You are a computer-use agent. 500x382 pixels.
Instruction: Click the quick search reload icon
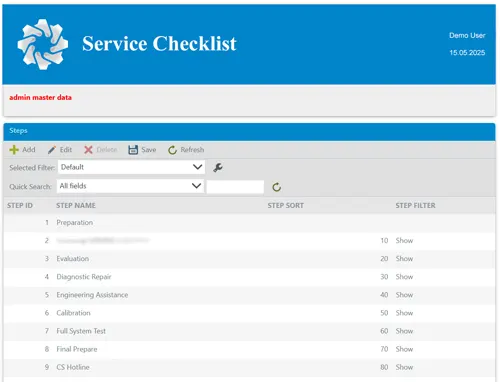[x=277, y=187]
